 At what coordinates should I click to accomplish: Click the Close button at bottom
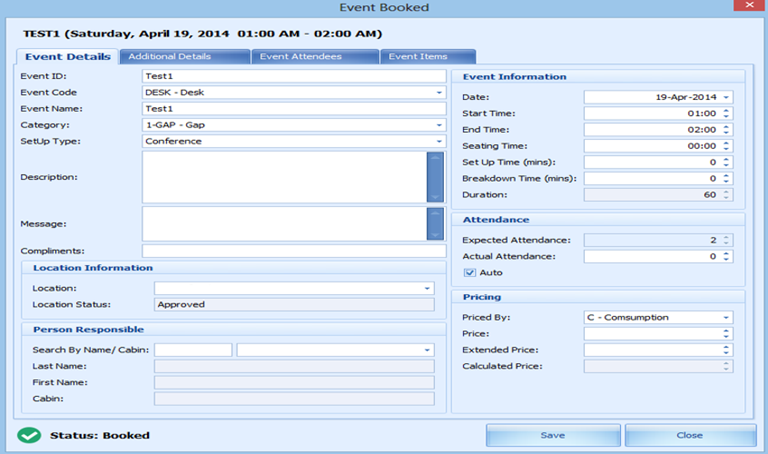(x=690, y=435)
